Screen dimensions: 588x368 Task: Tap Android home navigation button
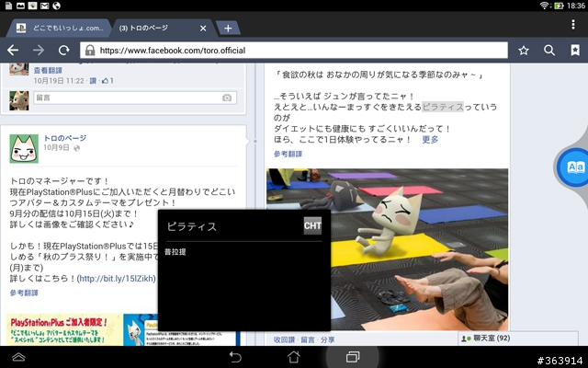(294, 357)
